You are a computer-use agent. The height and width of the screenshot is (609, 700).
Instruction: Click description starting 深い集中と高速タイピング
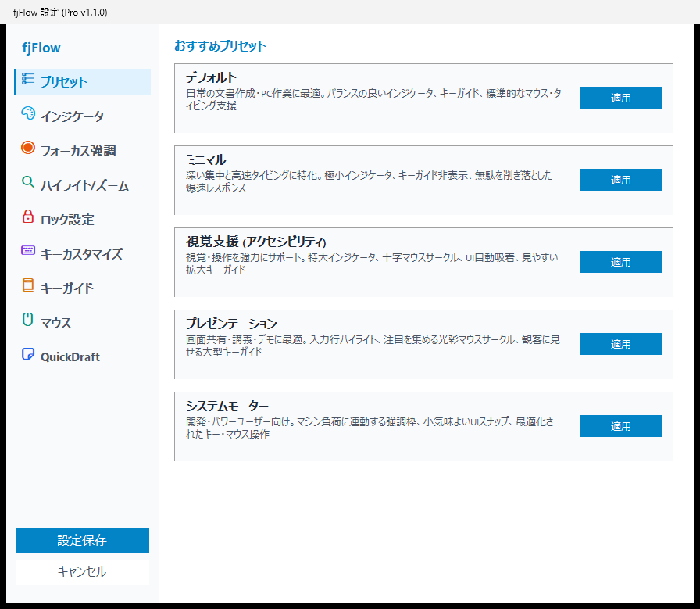pyautogui.click(x=370, y=181)
